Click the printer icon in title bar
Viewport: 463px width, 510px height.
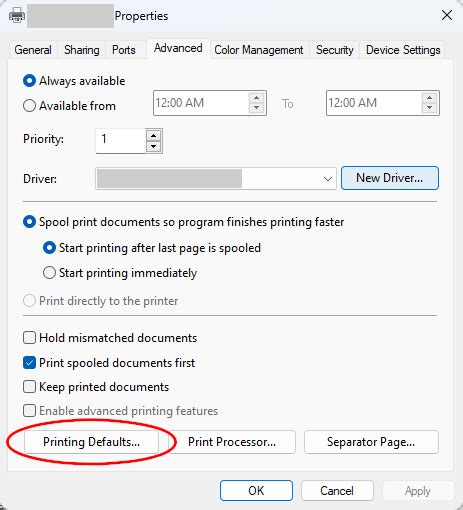(17, 15)
